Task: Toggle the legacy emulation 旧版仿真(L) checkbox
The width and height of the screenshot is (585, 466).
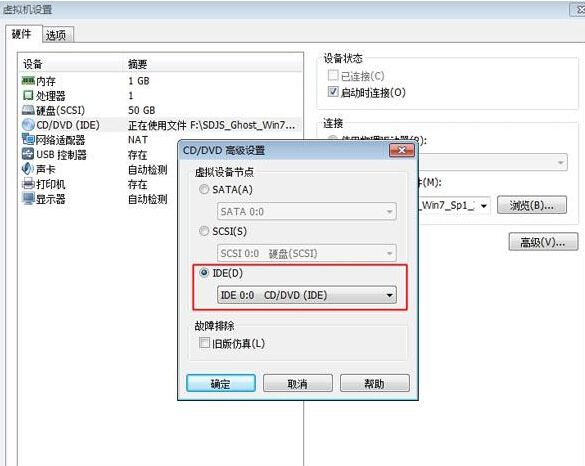Action: (x=204, y=343)
